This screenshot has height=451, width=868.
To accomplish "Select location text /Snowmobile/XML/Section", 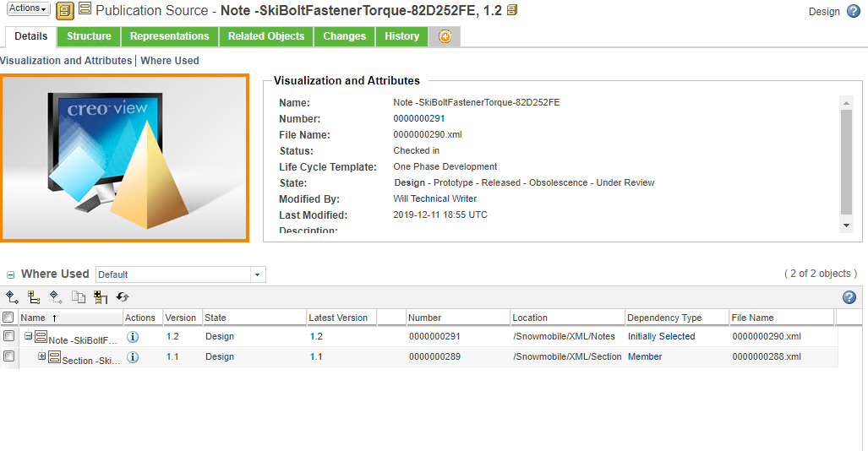I will point(567,357).
